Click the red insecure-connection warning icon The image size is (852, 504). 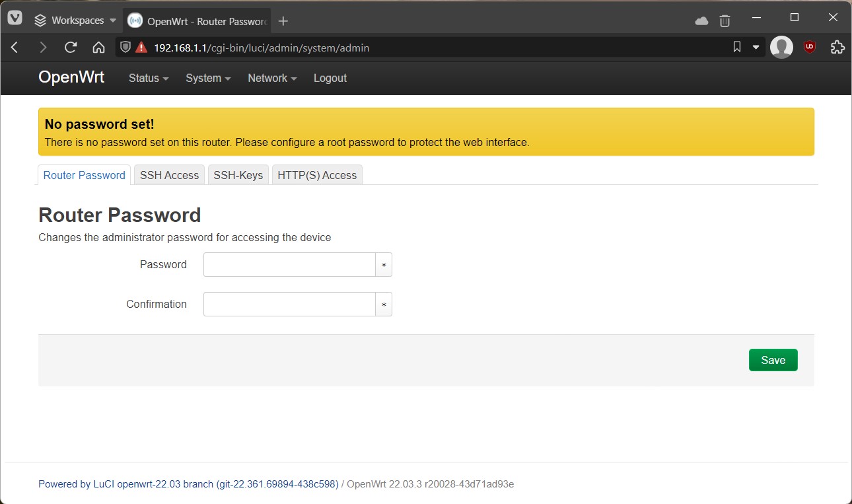[141, 48]
